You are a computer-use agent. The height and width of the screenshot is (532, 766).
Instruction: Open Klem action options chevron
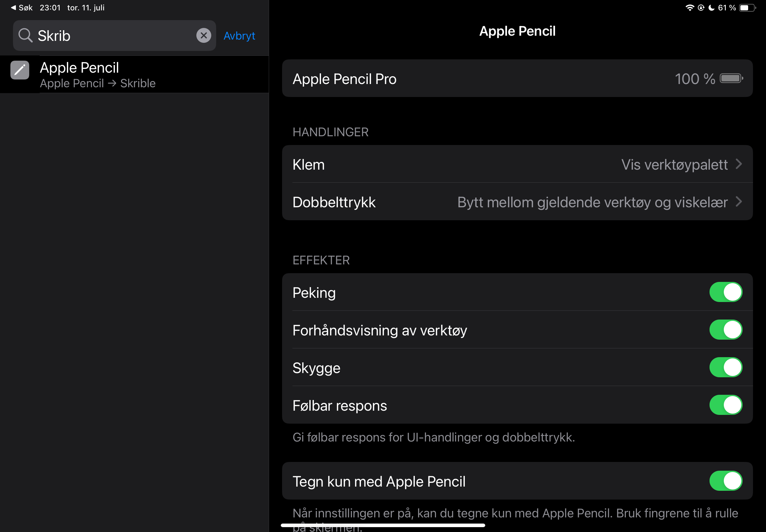click(739, 164)
